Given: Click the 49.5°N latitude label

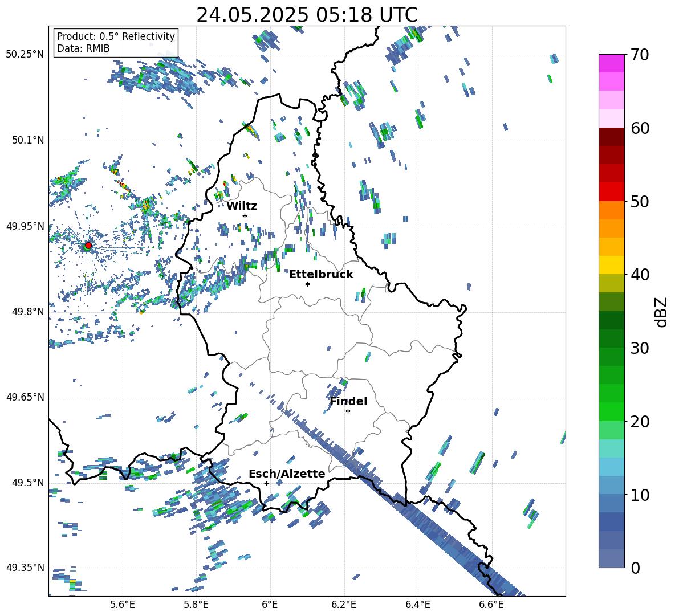Looking at the screenshot, I should [x=27, y=483].
